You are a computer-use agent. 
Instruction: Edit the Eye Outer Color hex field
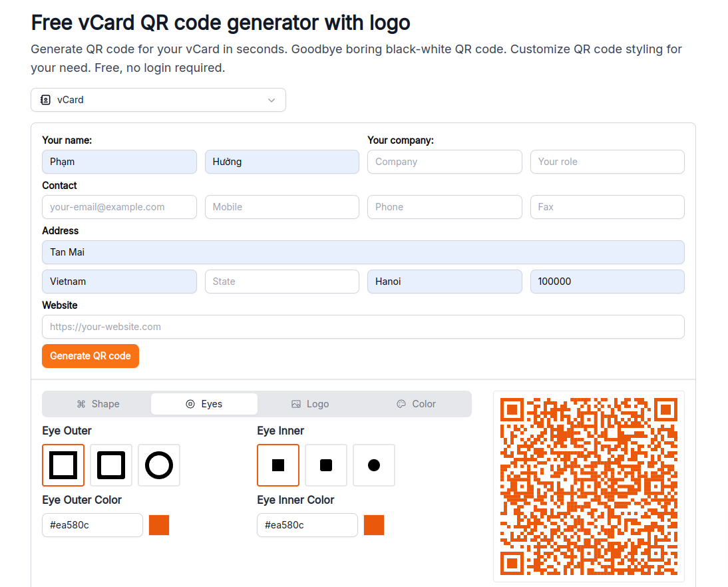coord(92,525)
